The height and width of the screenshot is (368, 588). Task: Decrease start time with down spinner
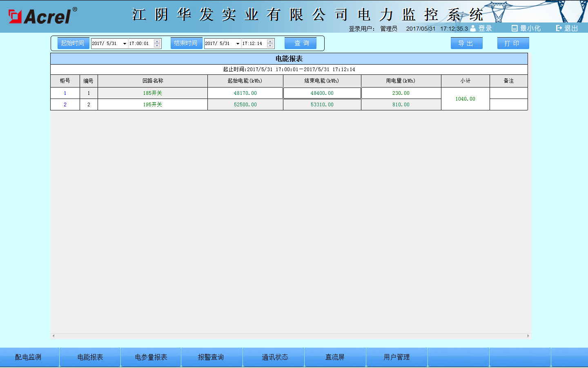point(157,45)
